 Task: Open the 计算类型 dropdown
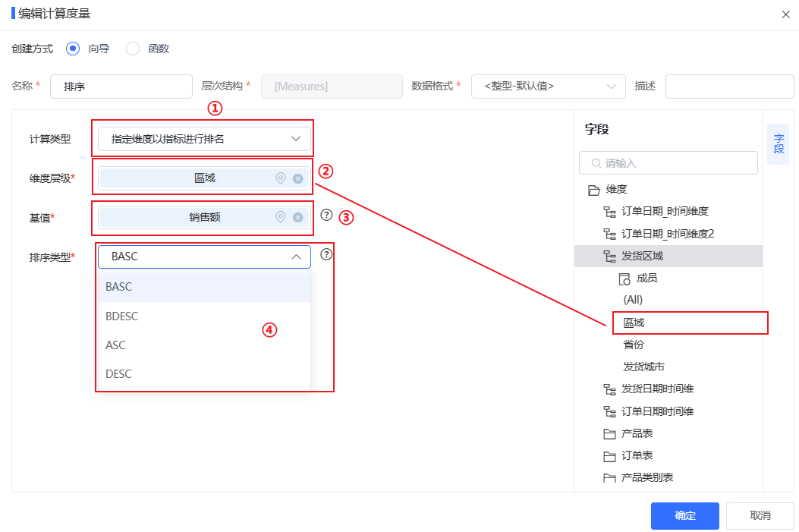(x=204, y=139)
